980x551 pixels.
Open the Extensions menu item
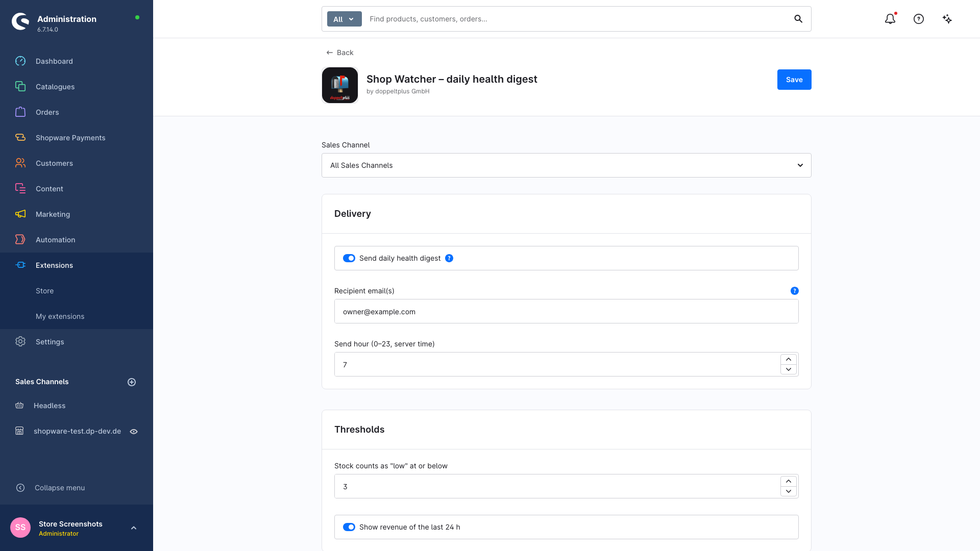tap(77, 265)
